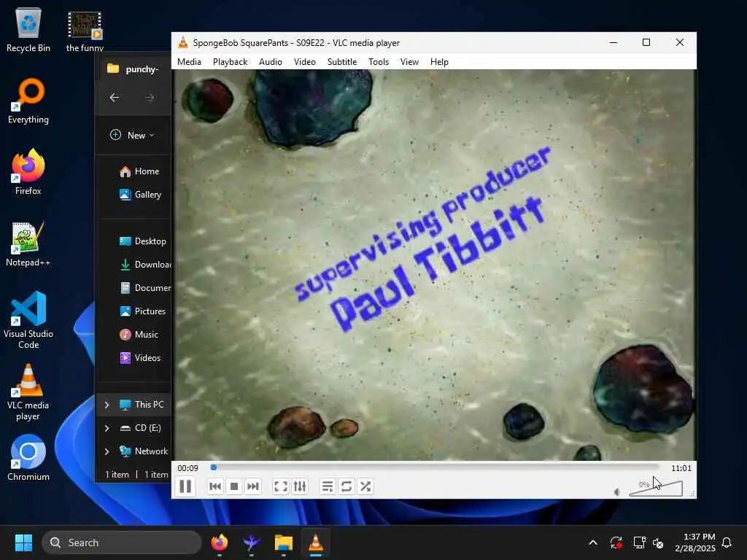Open the Tools menu
Image resolution: width=747 pixels, height=560 pixels.
pos(379,62)
